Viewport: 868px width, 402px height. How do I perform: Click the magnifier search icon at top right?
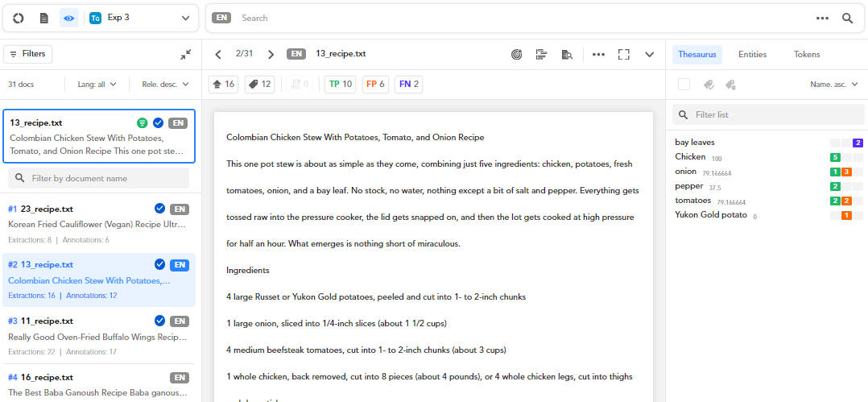(847, 18)
